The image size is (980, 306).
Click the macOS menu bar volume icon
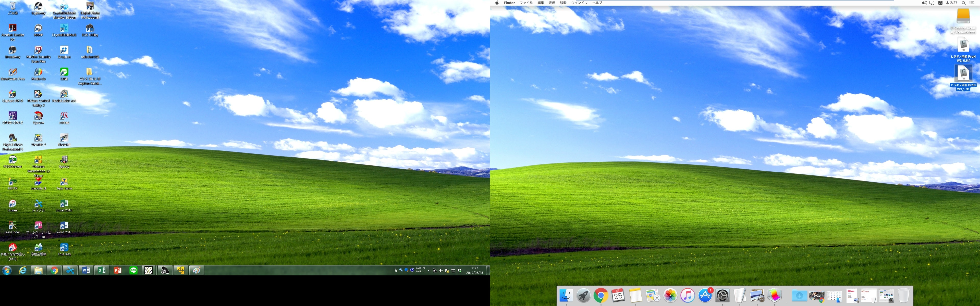point(924,3)
